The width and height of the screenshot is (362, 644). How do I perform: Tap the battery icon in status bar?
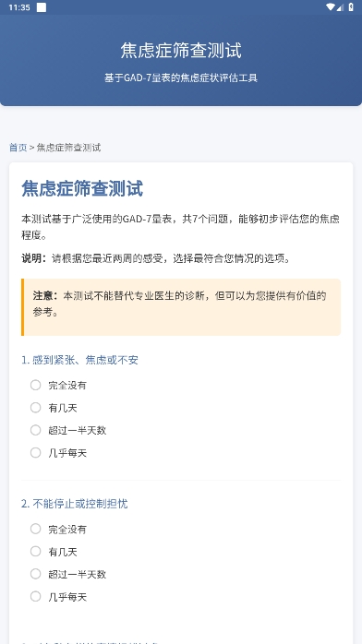click(x=351, y=7)
